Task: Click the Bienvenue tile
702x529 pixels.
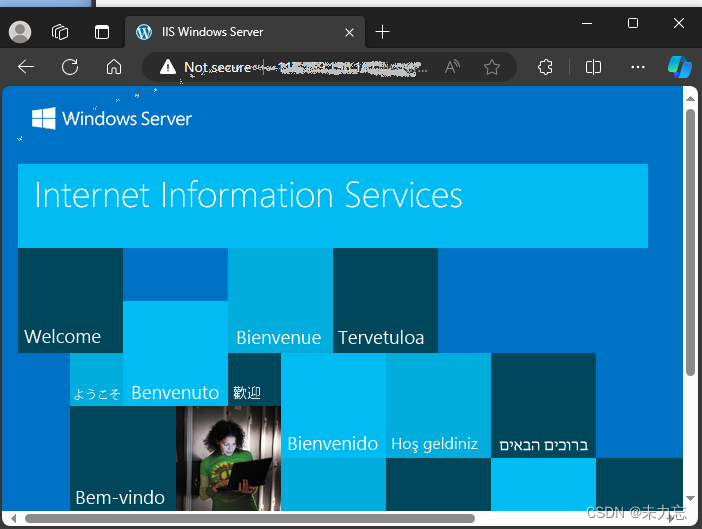Action: pos(280,300)
